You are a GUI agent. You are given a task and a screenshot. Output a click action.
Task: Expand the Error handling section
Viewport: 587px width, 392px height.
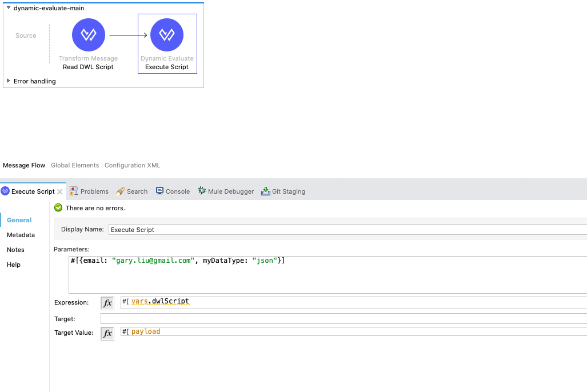8,81
